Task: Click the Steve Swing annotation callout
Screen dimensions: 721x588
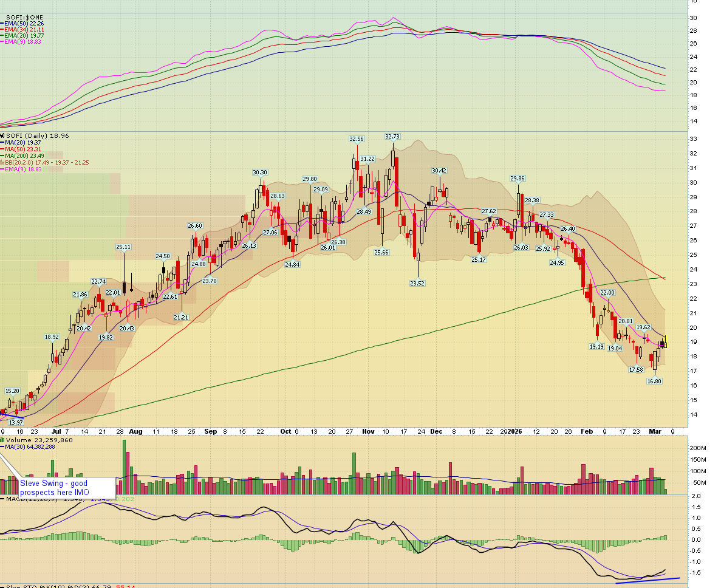Action: click(x=67, y=487)
